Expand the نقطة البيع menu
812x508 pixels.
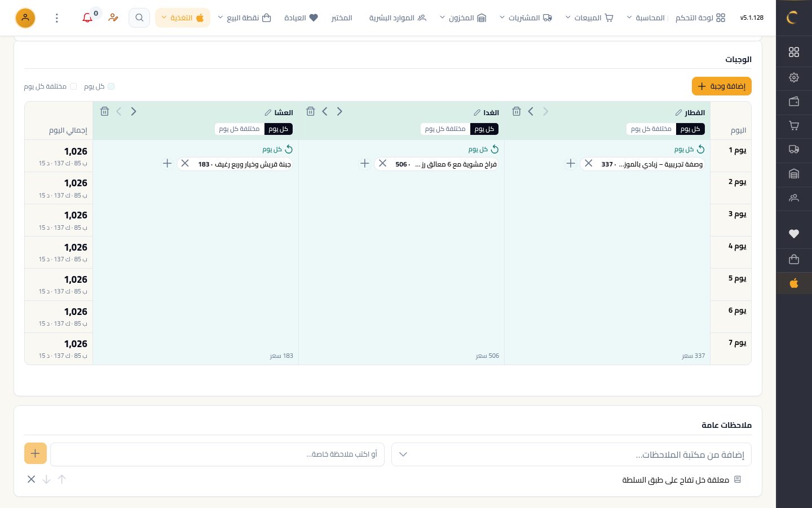tap(245, 18)
